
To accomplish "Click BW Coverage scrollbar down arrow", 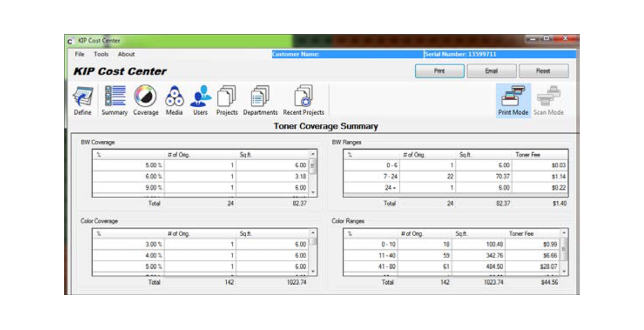I will (x=313, y=193).
